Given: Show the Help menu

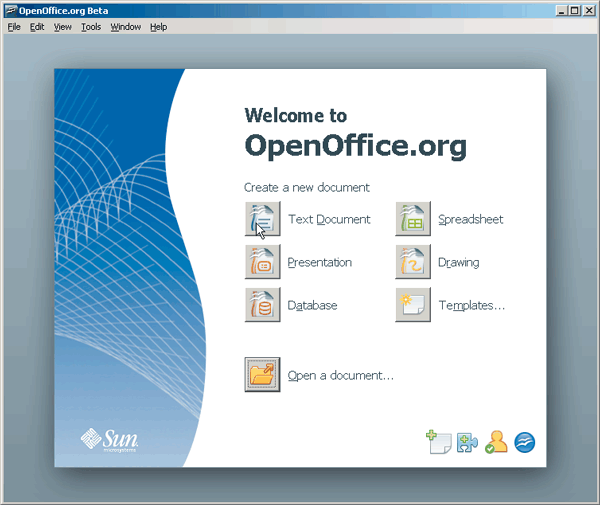Looking at the screenshot, I should 159,27.
